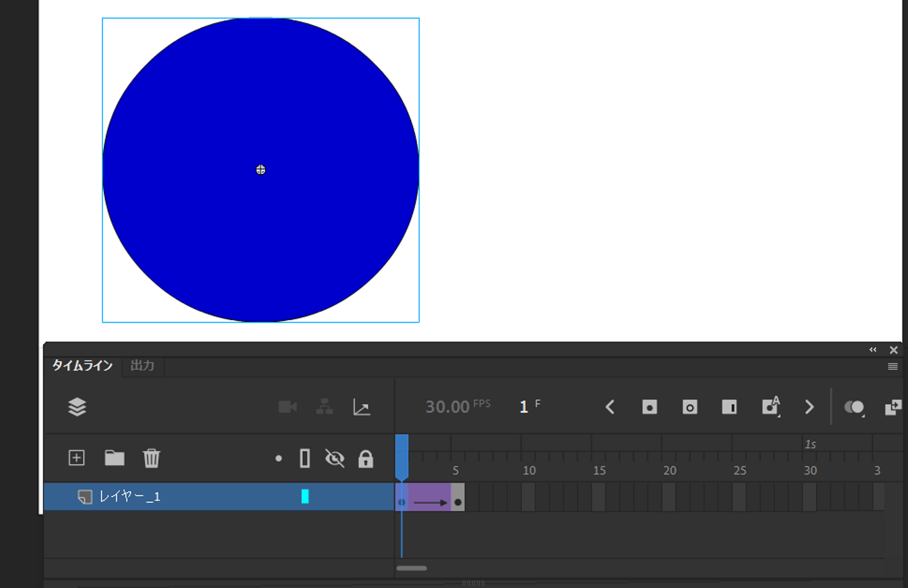Open the timeline panel options menu
Screen dimensions: 908x588
pos(892,366)
